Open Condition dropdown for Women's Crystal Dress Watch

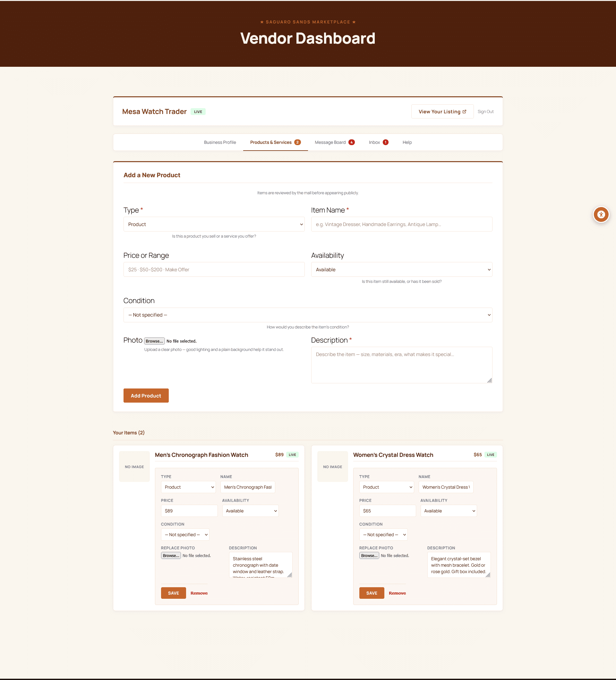(383, 535)
